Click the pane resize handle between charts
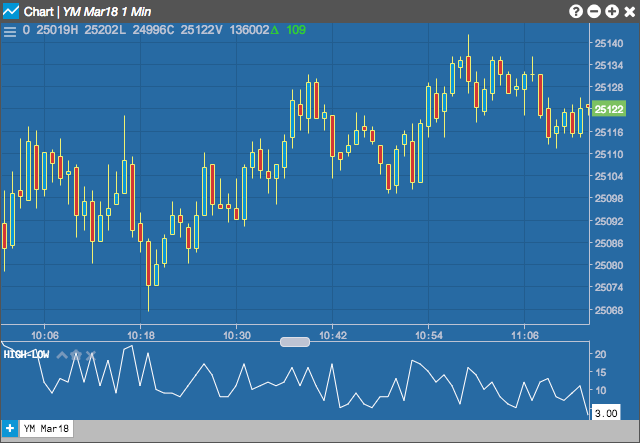The height and width of the screenshot is (443, 640). [295, 342]
